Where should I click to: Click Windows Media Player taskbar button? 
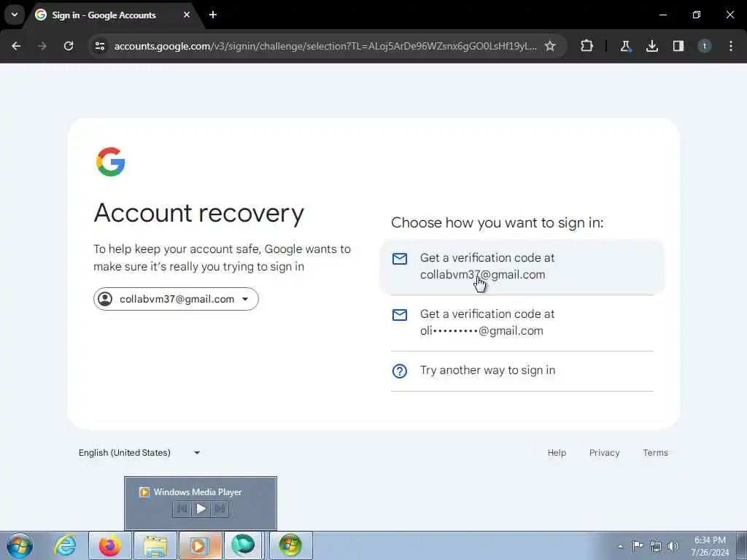(200, 545)
